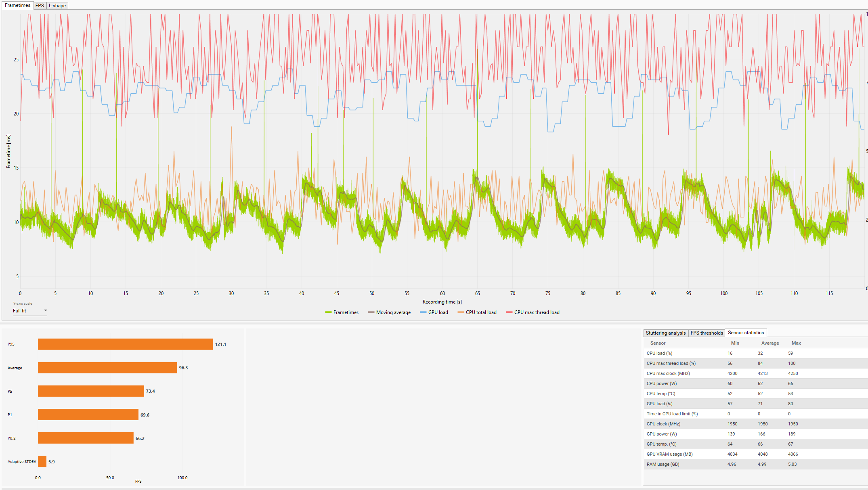The width and height of the screenshot is (868, 490).
Task: Select the GPU load (%) table row
Action: (x=686, y=404)
